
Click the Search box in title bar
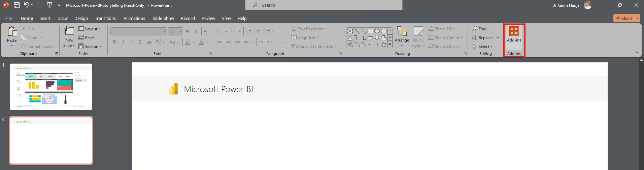[x=324, y=5]
